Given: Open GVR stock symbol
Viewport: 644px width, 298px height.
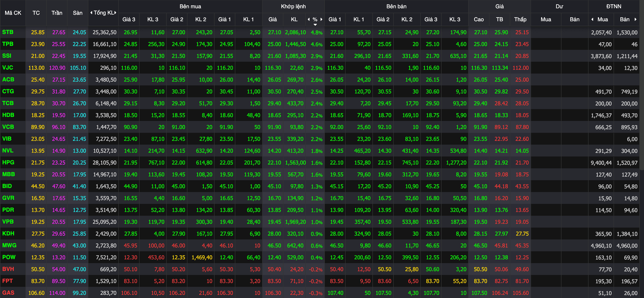Looking at the screenshot, I should point(8,198).
